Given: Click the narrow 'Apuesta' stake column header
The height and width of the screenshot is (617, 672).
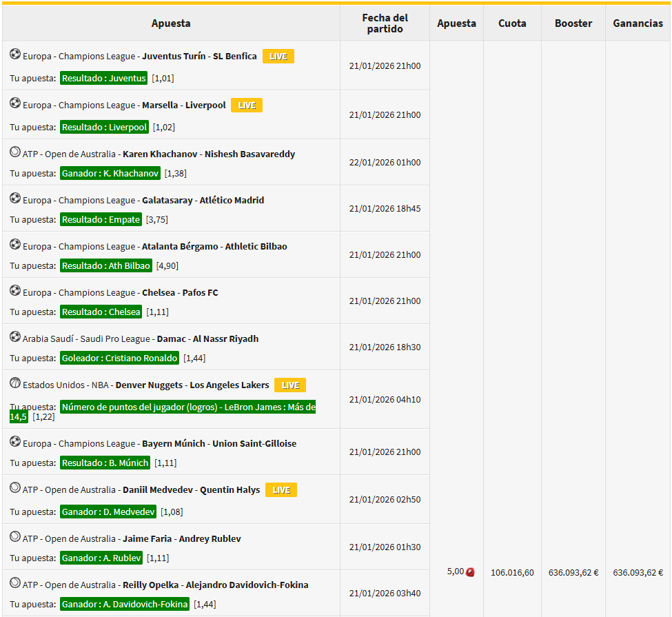Looking at the screenshot, I should (456, 23).
